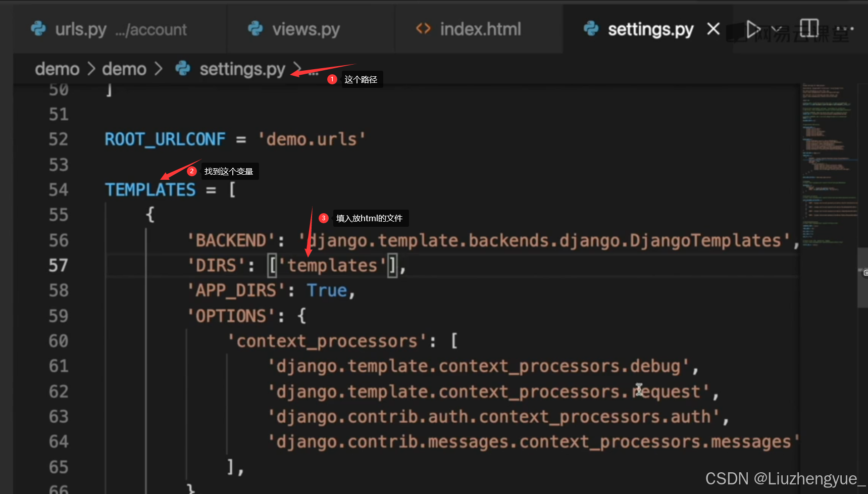Screen dimensions: 868x494
Task: Run the Python file with play button
Action: 753,29
